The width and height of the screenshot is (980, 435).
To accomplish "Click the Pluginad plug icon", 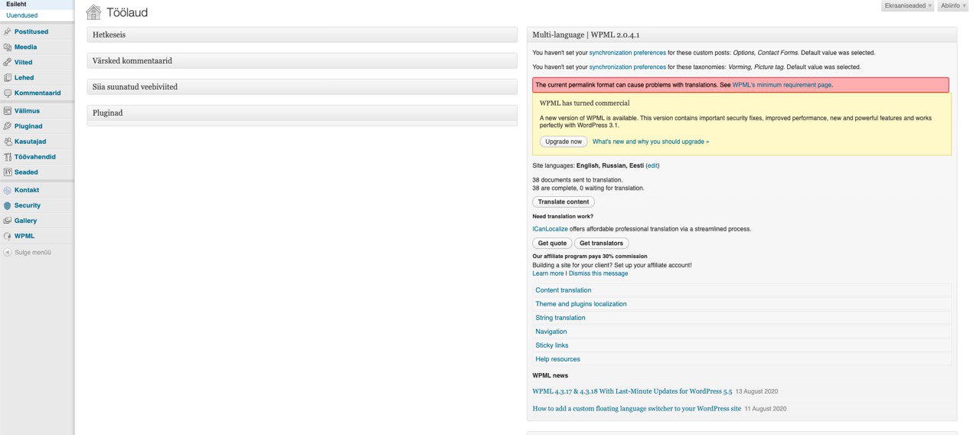I will coord(7,126).
